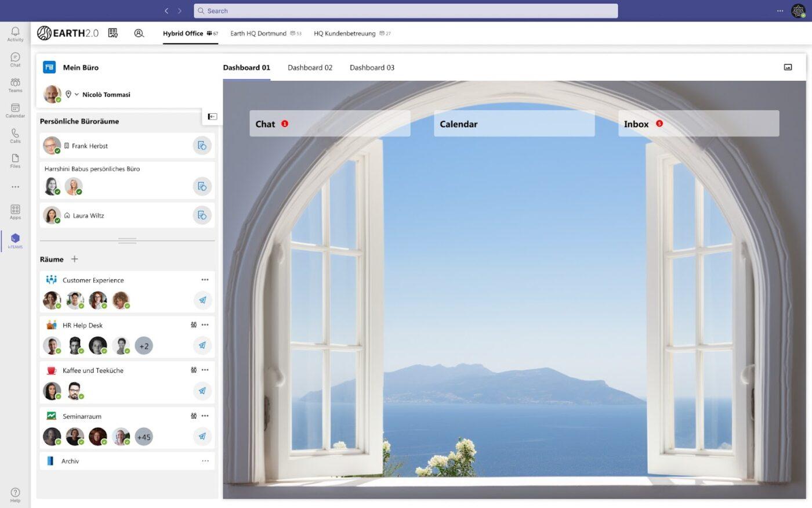The width and height of the screenshot is (812, 508).
Task: Click the Seminarraum room name
Action: pyautogui.click(x=82, y=416)
